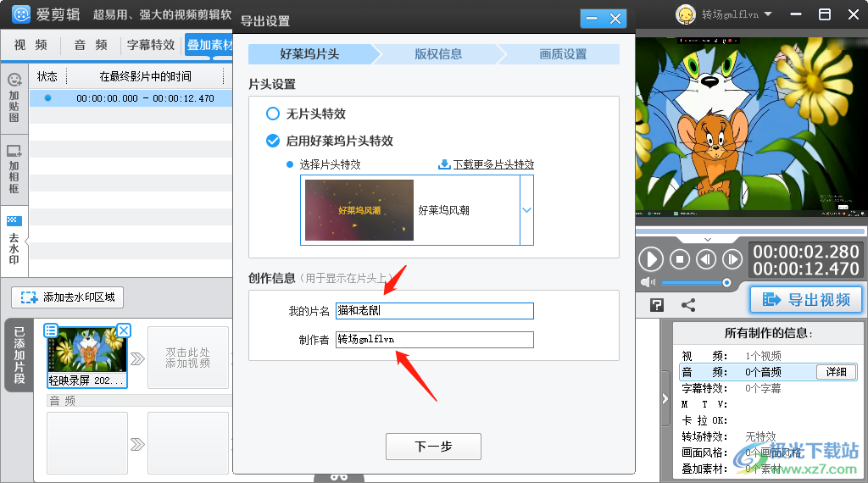The image size is (868, 483).
Task: Click the user avatar icon in title bar
Action: (685, 14)
